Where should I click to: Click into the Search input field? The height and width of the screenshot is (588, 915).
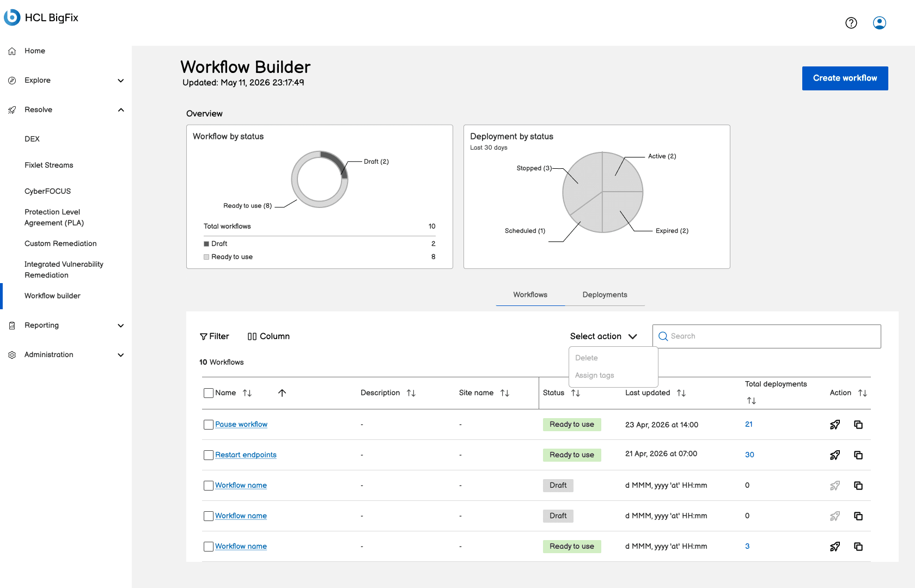(x=767, y=336)
